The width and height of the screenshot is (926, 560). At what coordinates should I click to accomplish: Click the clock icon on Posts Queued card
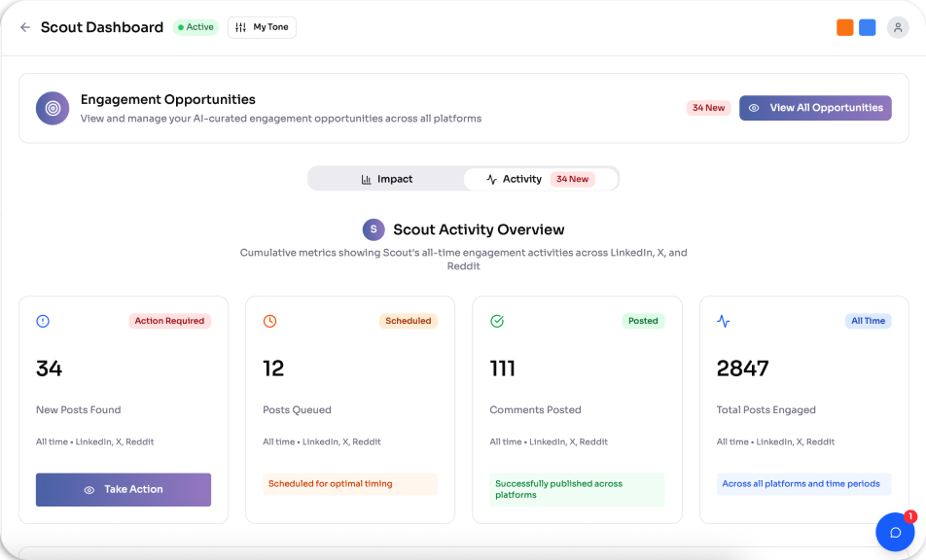(269, 321)
